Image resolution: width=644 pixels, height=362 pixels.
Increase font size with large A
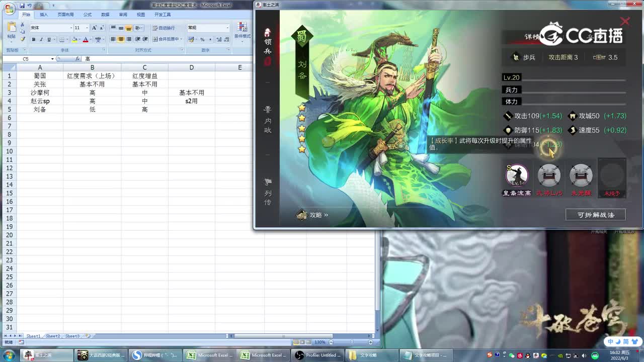(x=94, y=28)
